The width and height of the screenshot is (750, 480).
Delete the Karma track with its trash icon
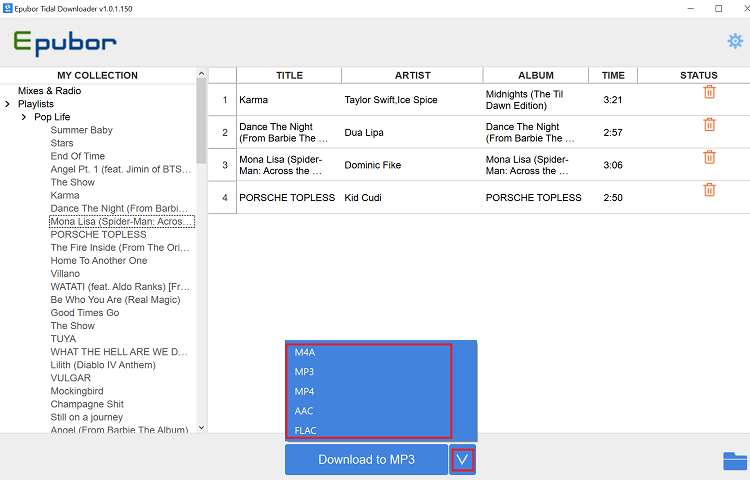point(709,92)
